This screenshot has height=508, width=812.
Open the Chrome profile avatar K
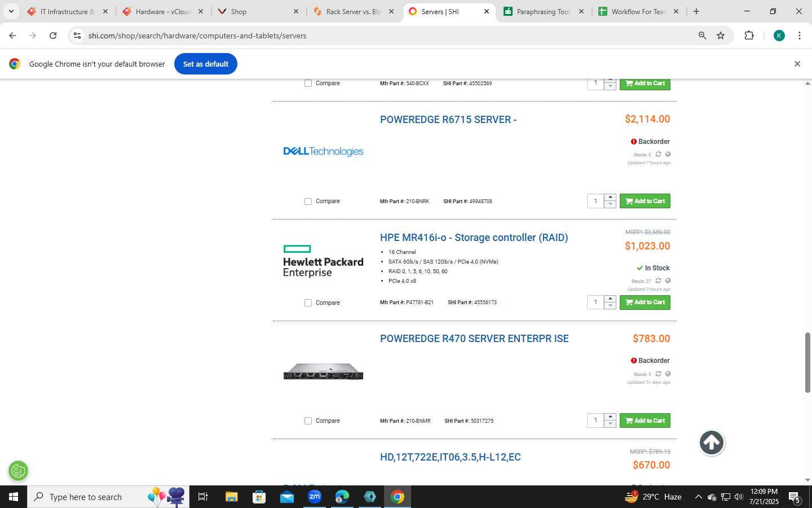779,36
